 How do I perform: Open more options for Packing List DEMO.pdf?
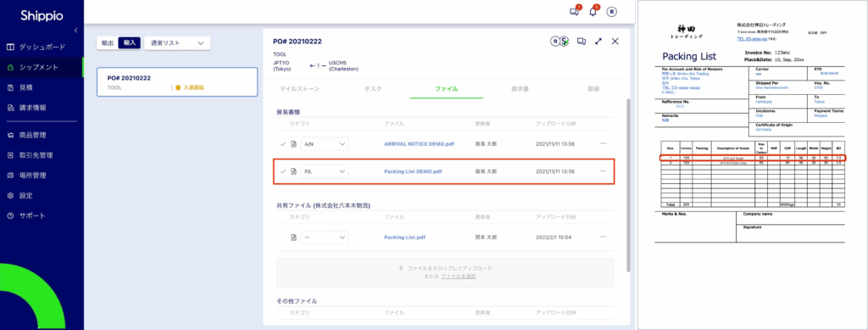604,171
